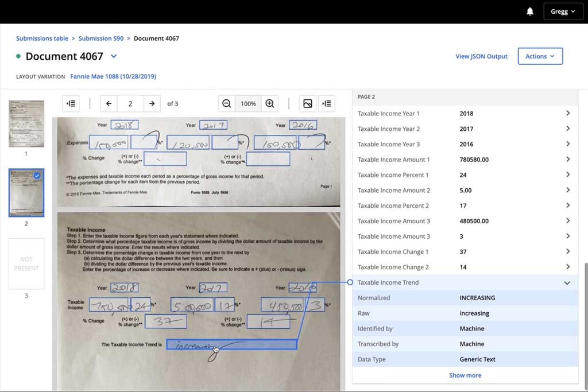Expand the Document 4067 title dropdown chevron
588x392 pixels.
point(114,56)
